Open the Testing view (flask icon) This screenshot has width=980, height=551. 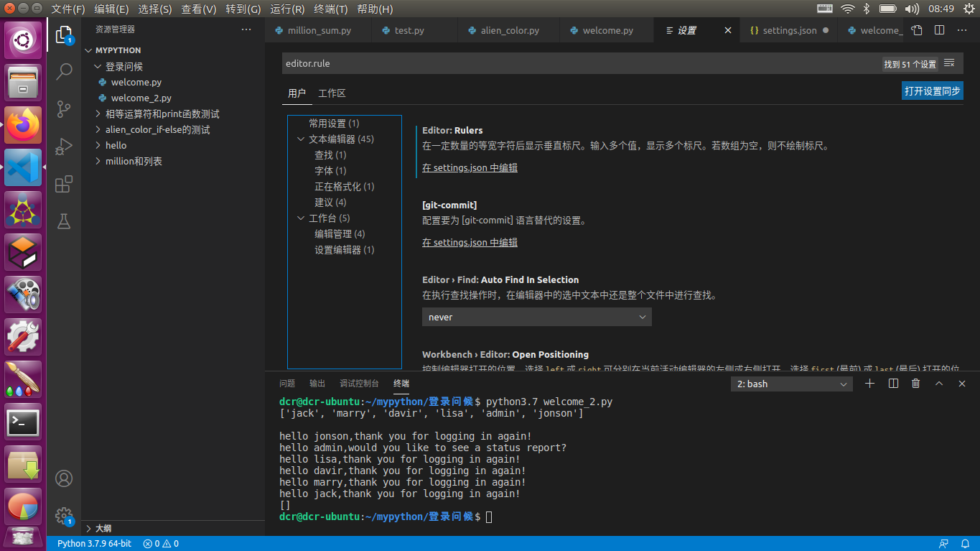[x=64, y=222]
